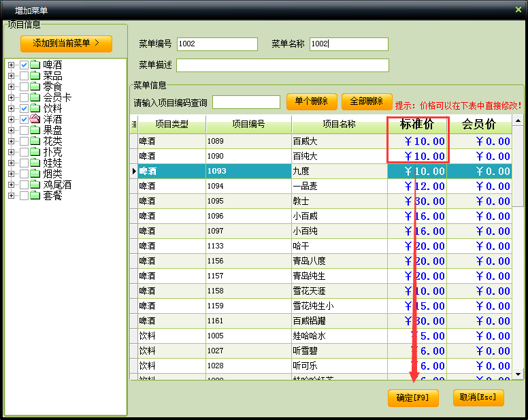Viewport: 528px width, 420px height.
Task: Click the 项目类型 column header
Action: coord(171,125)
